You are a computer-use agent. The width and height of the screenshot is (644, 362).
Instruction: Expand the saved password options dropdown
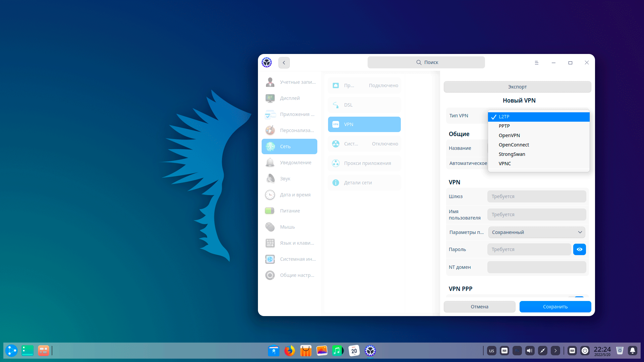coord(537,232)
